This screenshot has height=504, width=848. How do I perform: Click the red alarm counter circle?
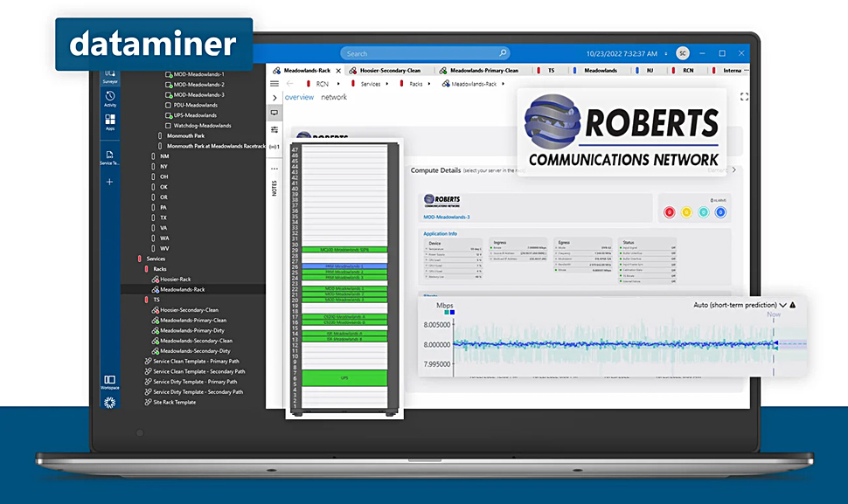click(670, 212)
